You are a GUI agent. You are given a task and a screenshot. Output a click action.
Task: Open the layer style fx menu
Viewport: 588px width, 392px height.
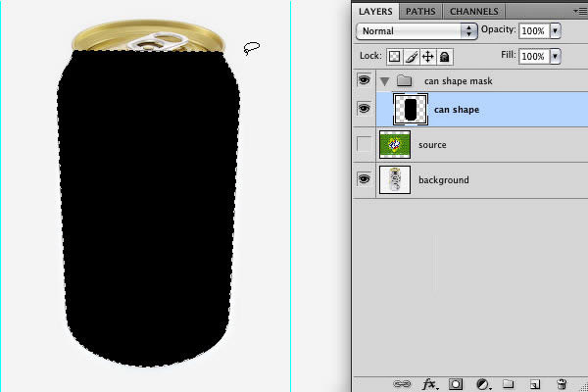429,384
